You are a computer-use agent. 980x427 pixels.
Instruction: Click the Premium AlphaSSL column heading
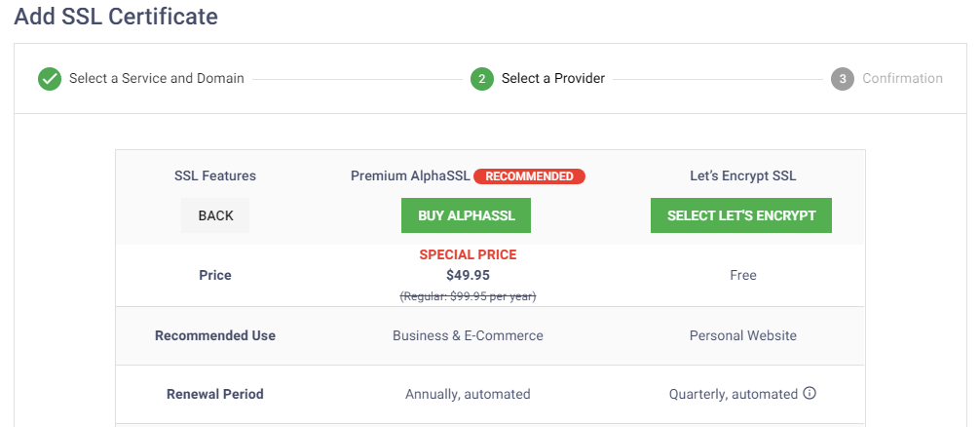click(x=411, y=176)
